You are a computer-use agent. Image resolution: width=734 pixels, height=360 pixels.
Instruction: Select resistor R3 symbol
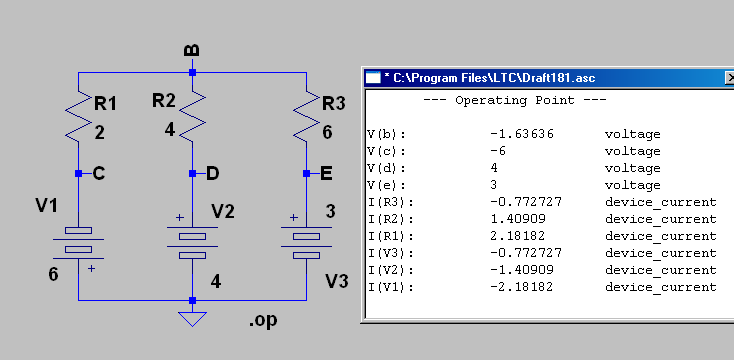307,117
